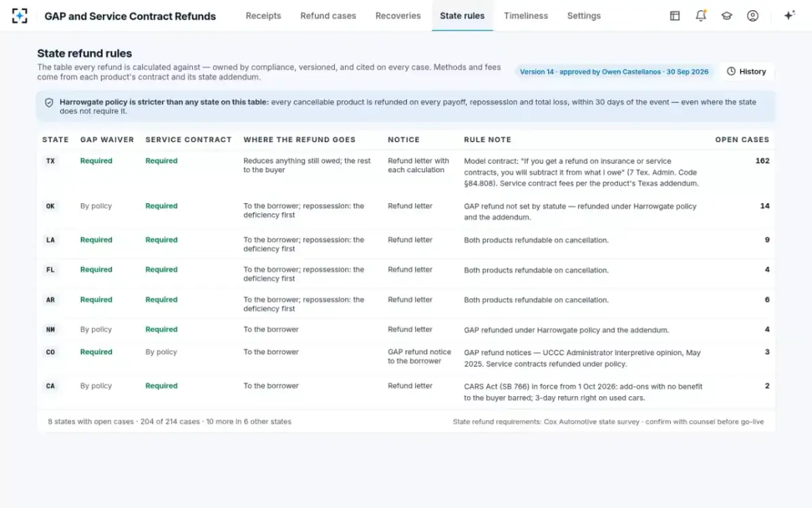Select the State rules tab

[462, 16]
